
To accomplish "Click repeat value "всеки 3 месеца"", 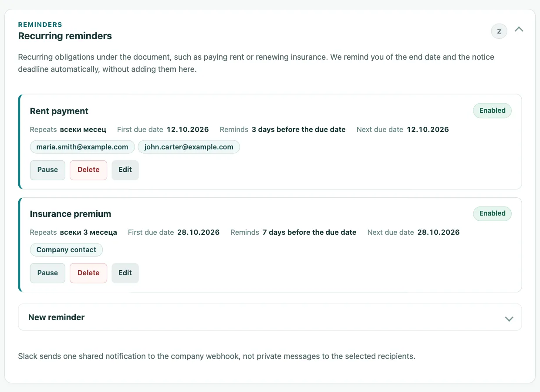I will (88, 232).
